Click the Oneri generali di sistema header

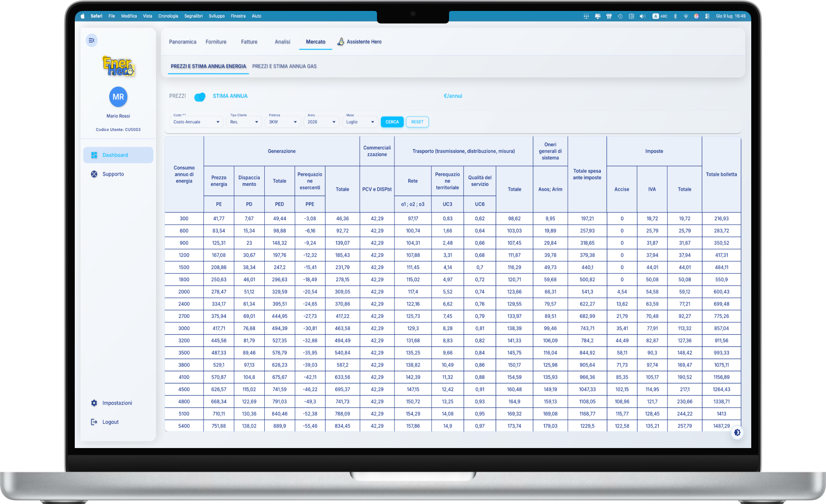550,151
